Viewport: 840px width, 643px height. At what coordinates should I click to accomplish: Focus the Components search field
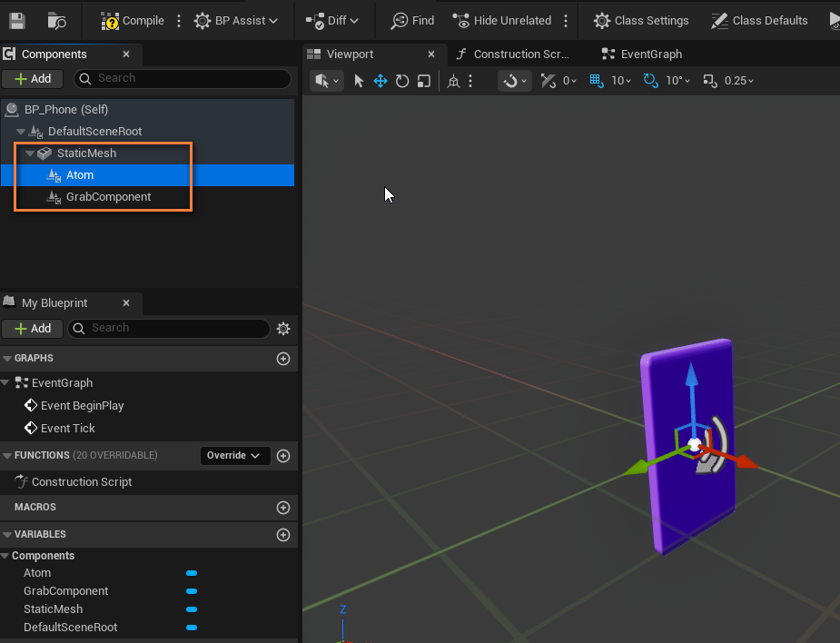[x=183, y=79]
